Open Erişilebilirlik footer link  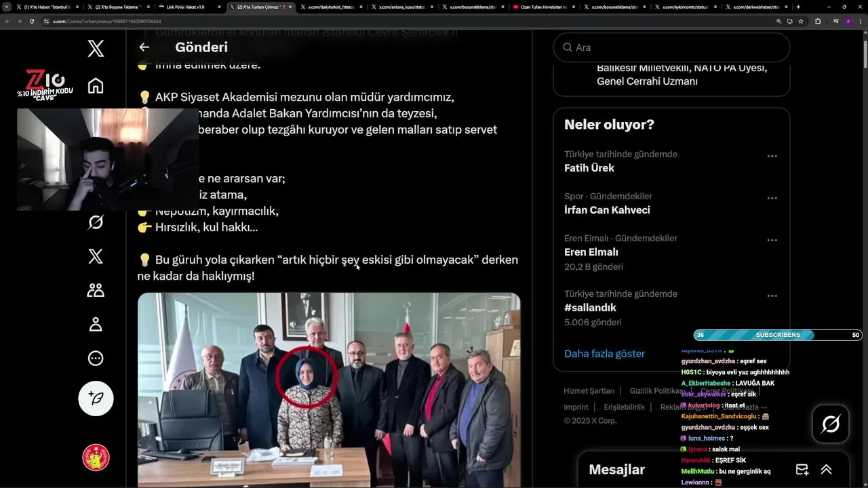624,407
